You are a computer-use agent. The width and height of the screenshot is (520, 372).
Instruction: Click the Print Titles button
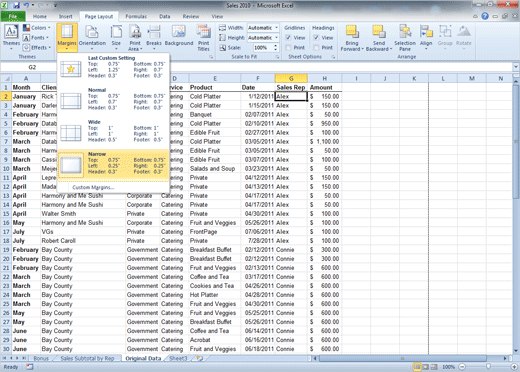coord(203,37)
